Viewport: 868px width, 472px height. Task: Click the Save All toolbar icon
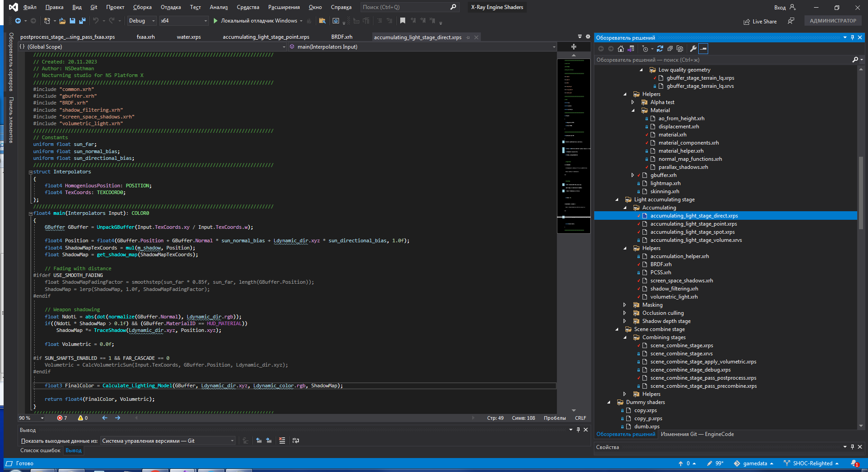(82, 21)
